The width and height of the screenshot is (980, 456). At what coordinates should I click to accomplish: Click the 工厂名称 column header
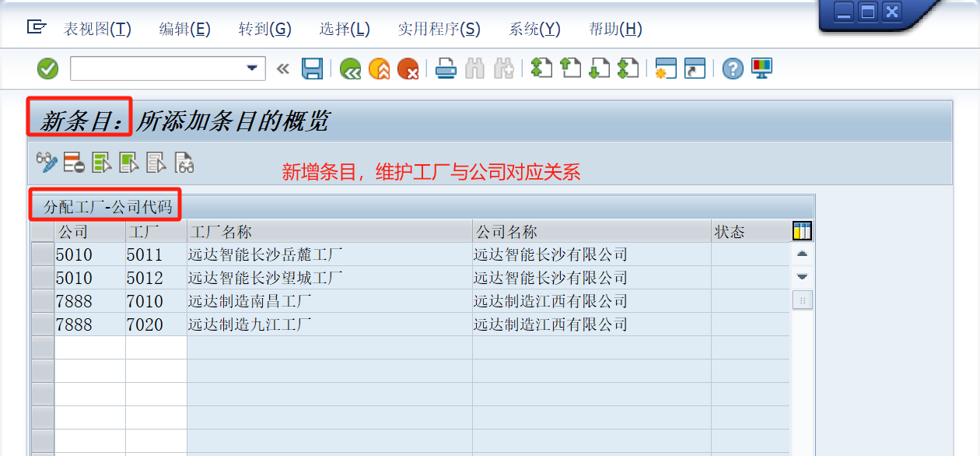coord(330,232)
